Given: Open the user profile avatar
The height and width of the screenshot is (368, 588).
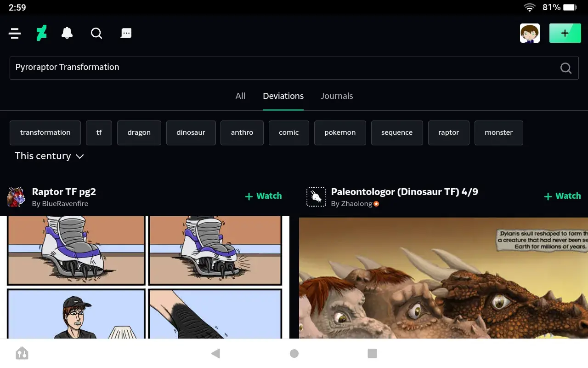Looking at the screenshot, I should click(530, 33).
